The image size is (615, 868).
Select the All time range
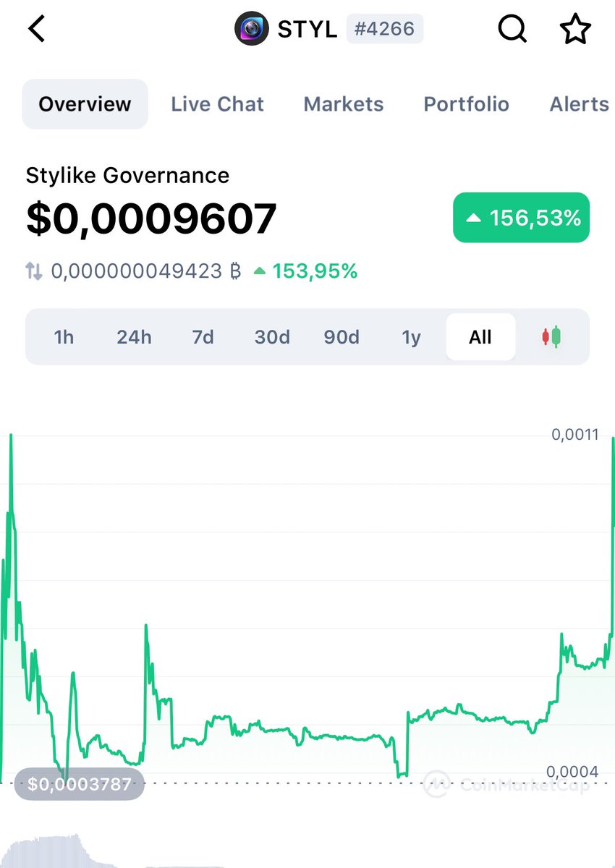coord(480,337)
